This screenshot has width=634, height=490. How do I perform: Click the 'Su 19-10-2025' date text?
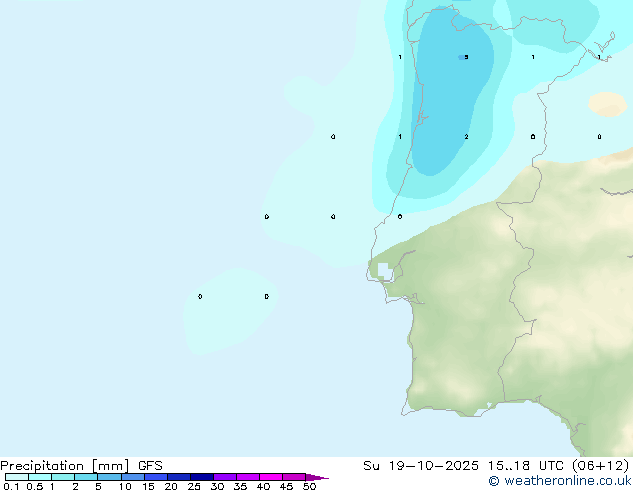coord(421,466)
